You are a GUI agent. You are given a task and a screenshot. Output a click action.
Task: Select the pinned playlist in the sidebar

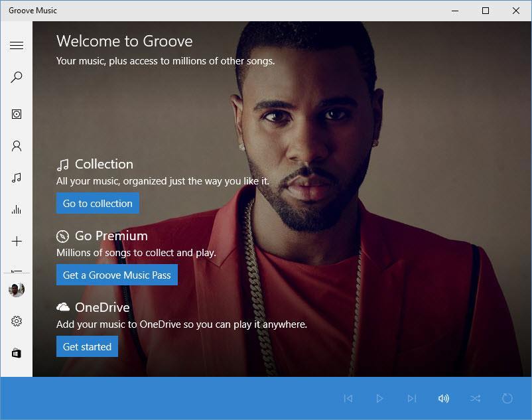pos(17,271)
